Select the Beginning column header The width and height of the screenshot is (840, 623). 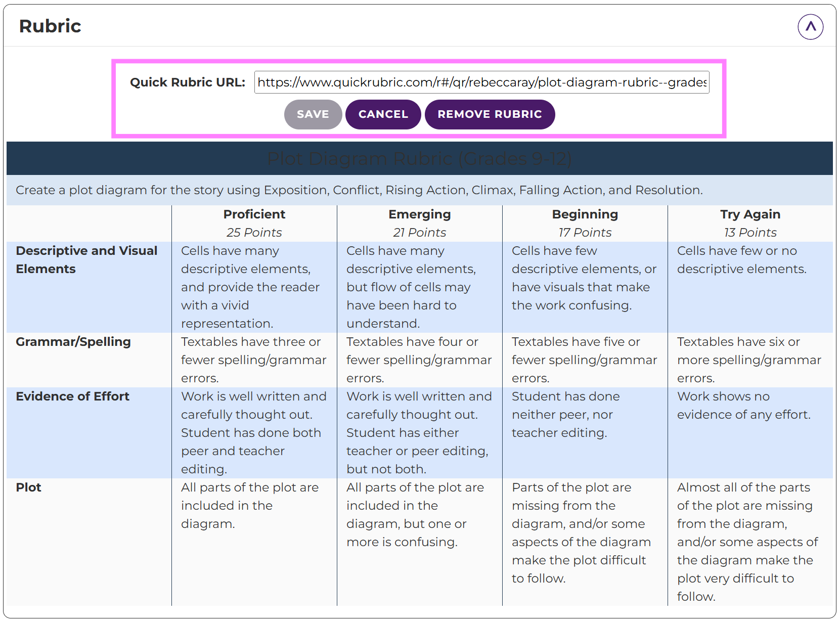click(585, 214)
